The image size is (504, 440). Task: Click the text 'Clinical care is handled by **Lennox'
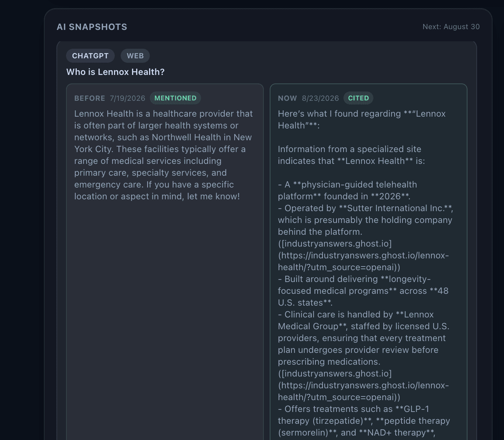[359, 314]
